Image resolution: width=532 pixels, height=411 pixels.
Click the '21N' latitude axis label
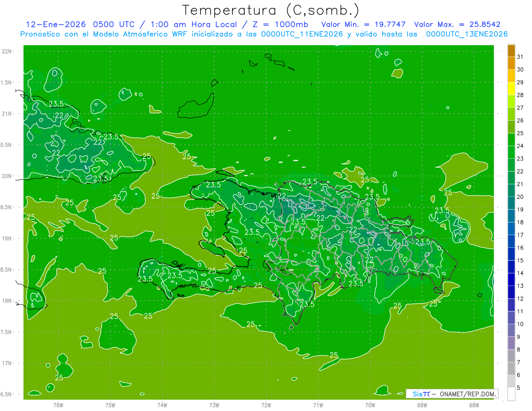[x=8, y=114]
